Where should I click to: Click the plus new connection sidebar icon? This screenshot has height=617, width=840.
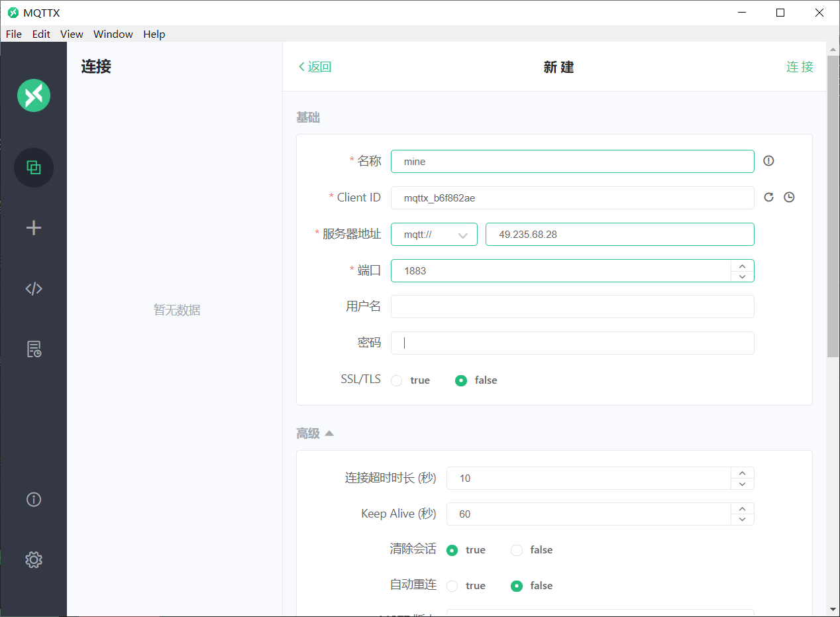click(34, 228)
